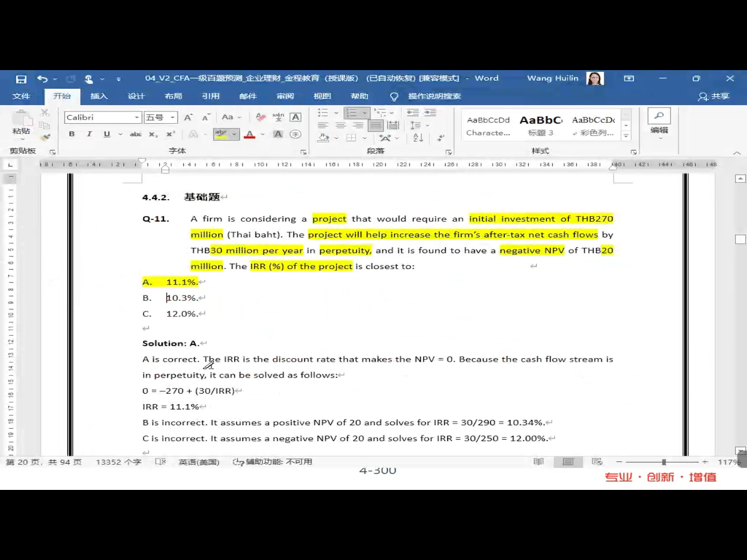
Task: Click the align left icon
Action: [x=323, y=125]
